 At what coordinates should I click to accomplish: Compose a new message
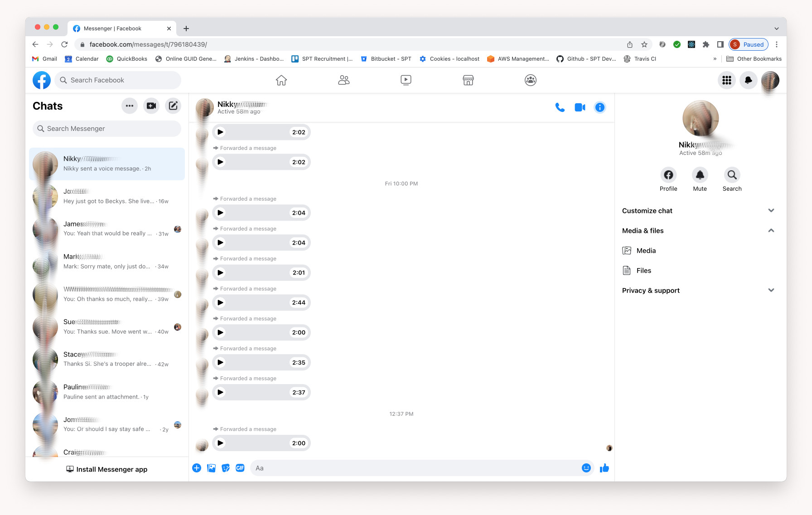(173, 106)
